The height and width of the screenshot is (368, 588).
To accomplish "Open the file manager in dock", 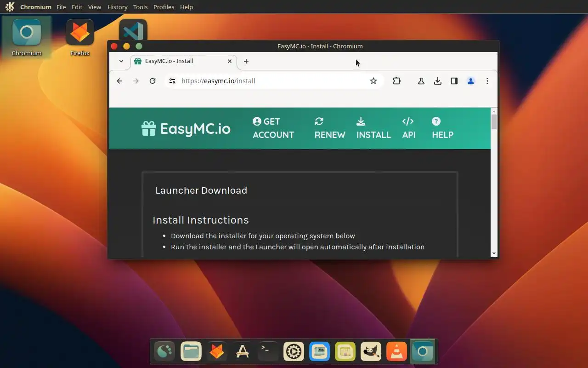I will (191, 352).
